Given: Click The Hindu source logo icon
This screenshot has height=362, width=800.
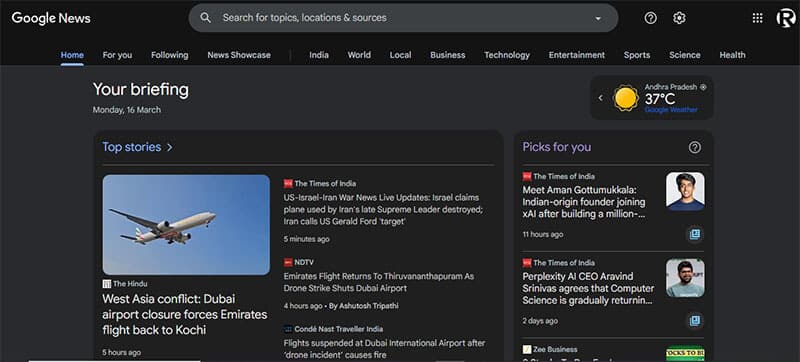Looking at the screenshot, I should (107, 283).
